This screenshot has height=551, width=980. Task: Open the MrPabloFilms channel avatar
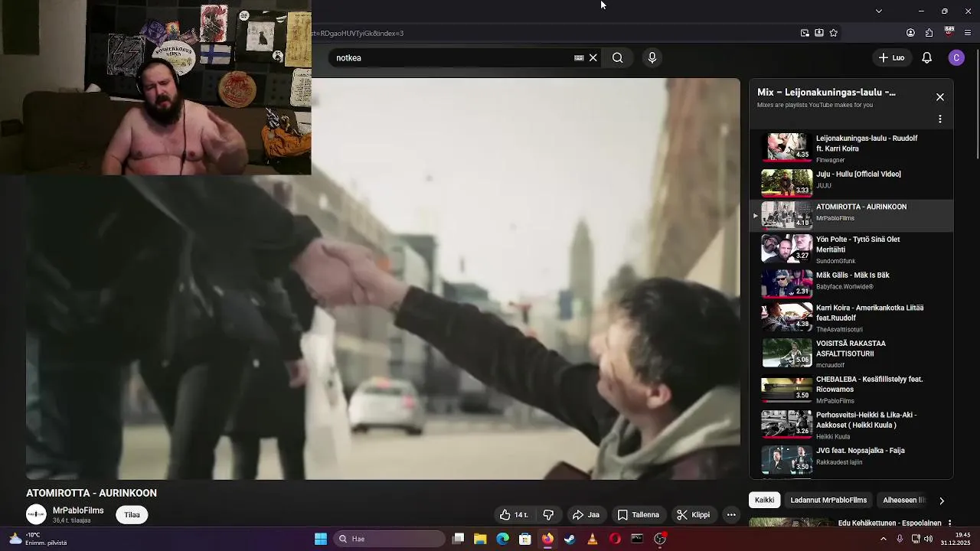(x=36, y=515)
